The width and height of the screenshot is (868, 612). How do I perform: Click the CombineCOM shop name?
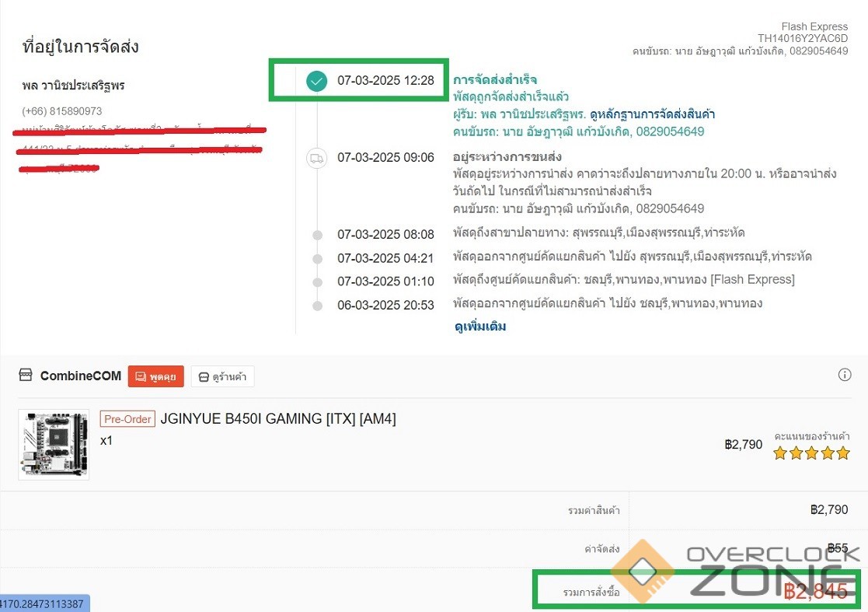click(81, 376)
